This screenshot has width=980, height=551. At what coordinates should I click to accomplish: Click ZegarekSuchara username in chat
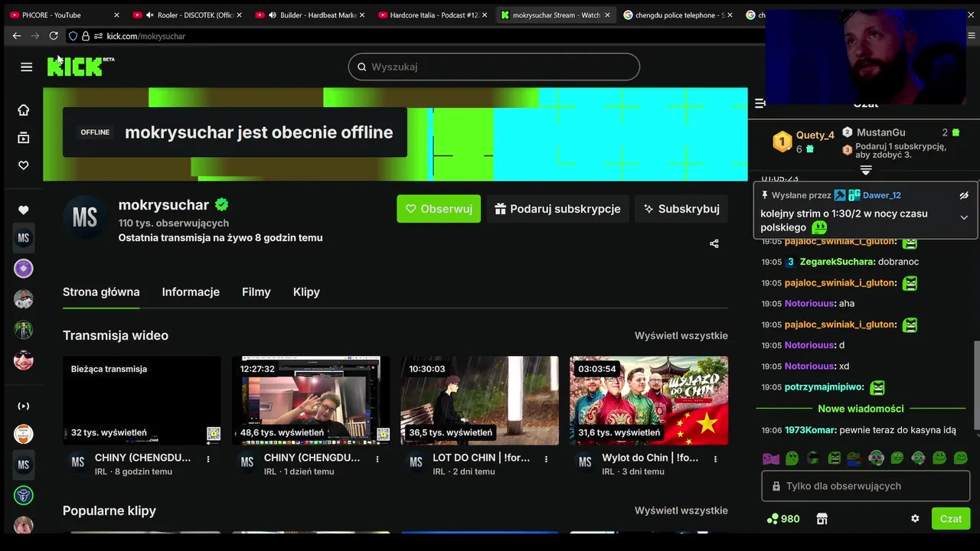(837, 262)
